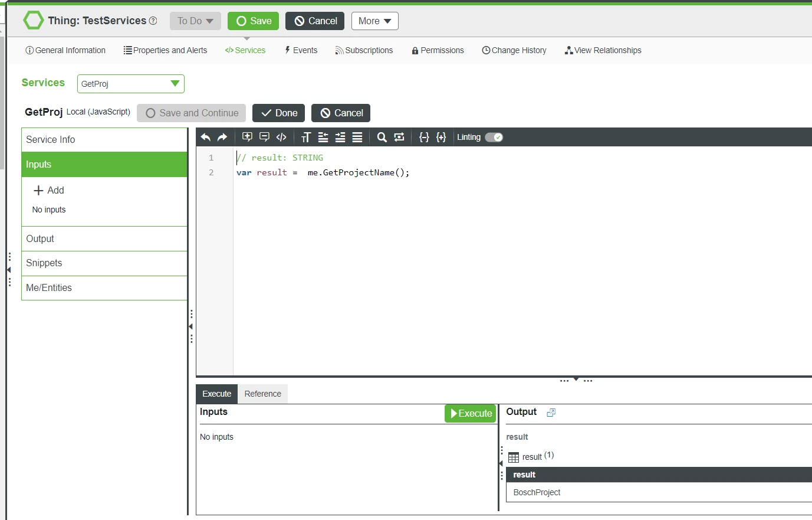
Task: Open the GetProj service selector dropdown
Action: pyautogui.click(x=131, y=84)
